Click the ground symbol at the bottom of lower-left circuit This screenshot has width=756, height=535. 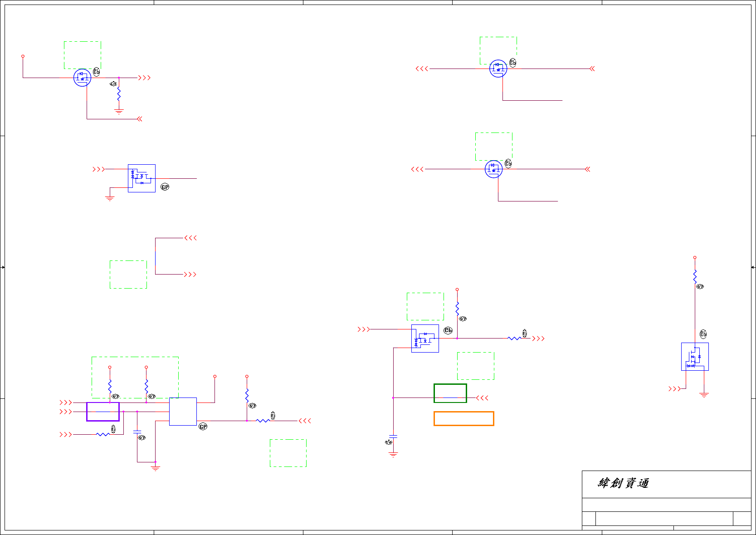pos(156,468)
